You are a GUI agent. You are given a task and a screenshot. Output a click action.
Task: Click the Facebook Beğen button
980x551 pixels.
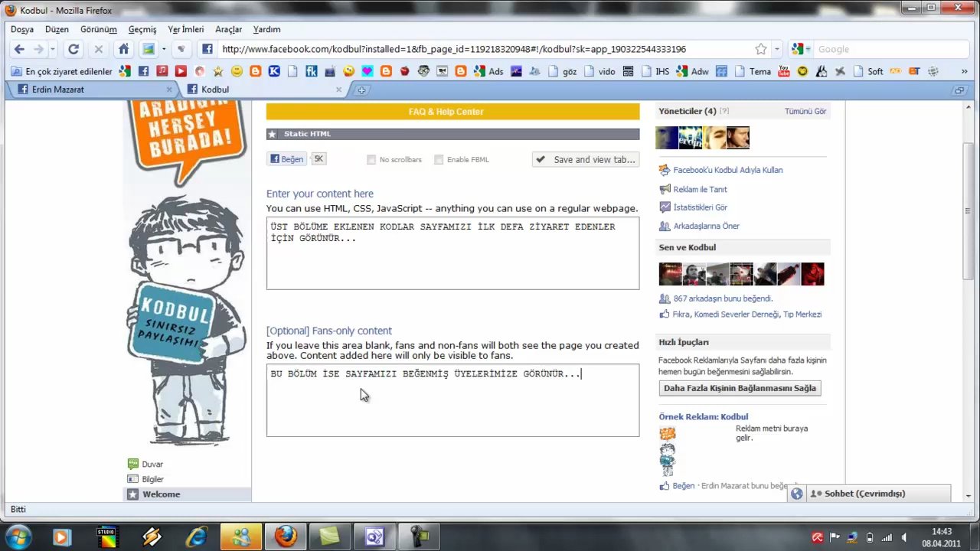[x=287, y=159]
